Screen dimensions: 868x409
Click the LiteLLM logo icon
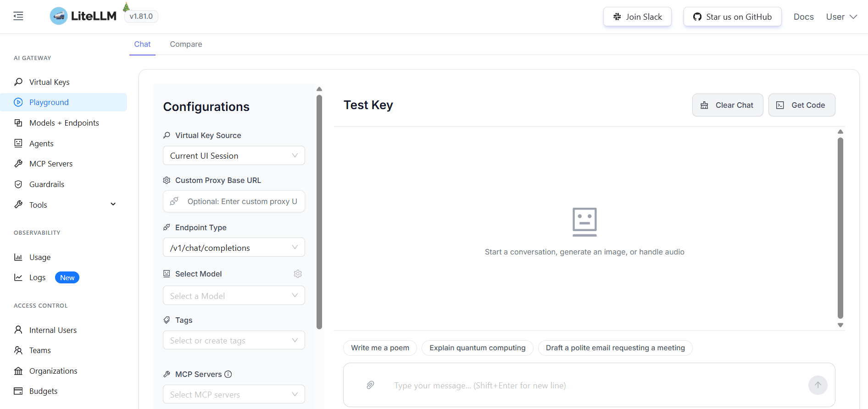pos(59,17)
